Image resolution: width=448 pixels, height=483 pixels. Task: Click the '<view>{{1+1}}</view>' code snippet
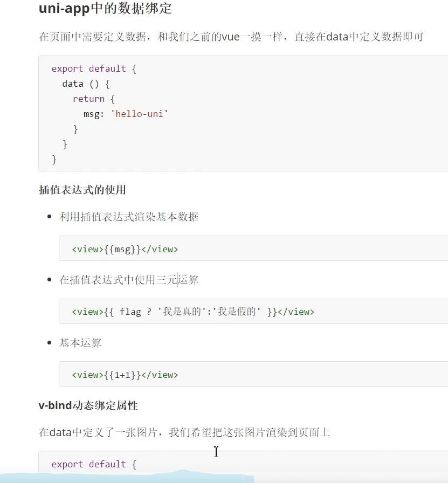(x=125, y=375)
